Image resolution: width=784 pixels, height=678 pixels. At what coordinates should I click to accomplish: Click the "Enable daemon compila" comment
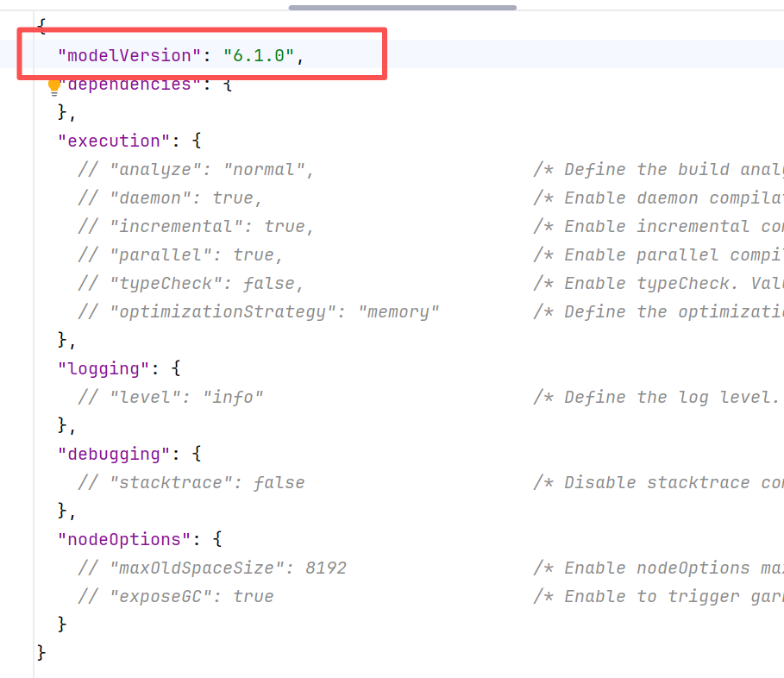click(x=658, y=198)
